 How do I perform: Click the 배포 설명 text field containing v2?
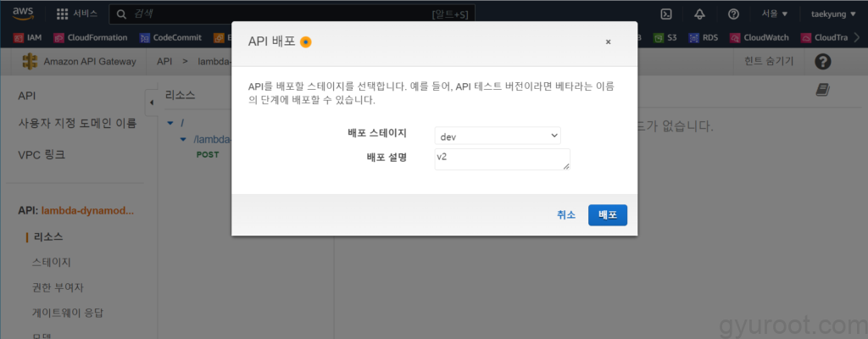coord(502,159)
